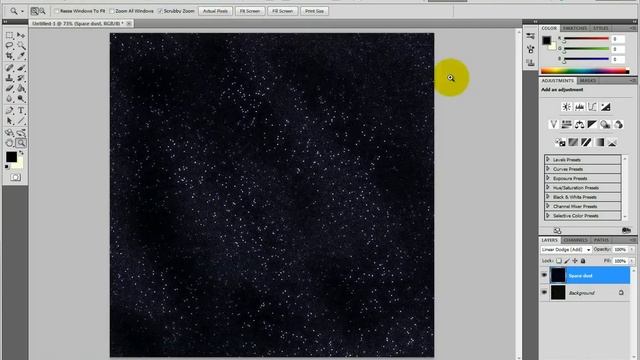Select the Dodge tool

(21, 98)
